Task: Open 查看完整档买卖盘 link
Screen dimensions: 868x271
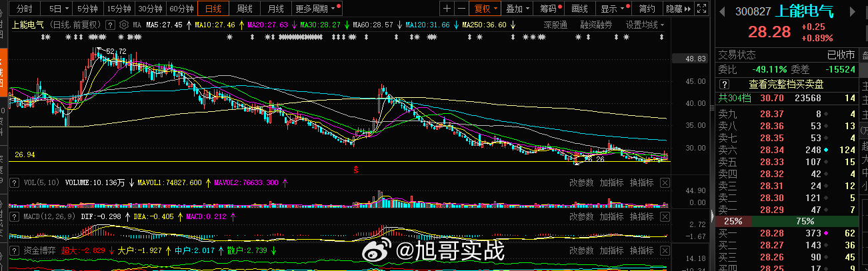Action: coord(786,85)
